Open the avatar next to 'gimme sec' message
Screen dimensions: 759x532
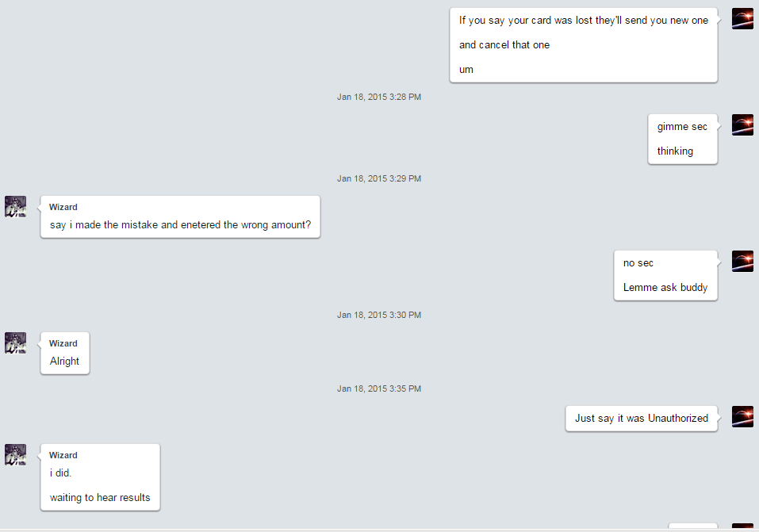click(742, 125)
